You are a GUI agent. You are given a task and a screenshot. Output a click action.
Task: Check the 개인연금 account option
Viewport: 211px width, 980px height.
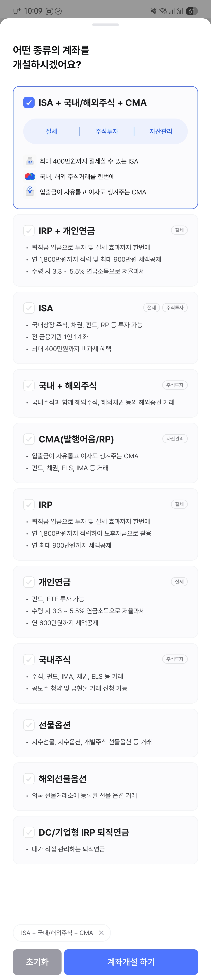(x=29, y=582)
